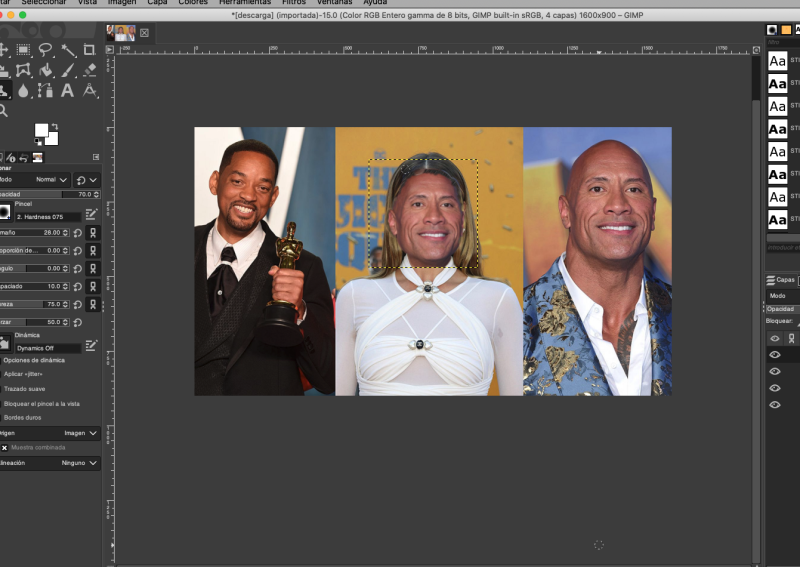
Task: Select the Text tool
Action: (x=68, y=90)
